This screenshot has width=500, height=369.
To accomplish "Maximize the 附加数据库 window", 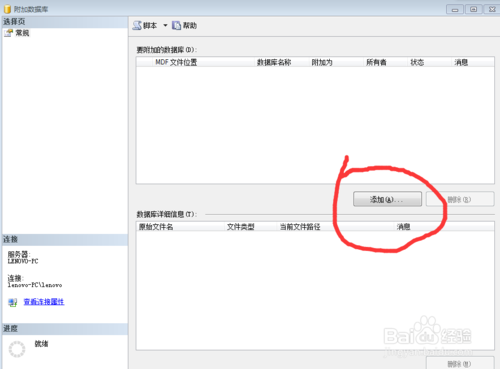I will [473, 9].
